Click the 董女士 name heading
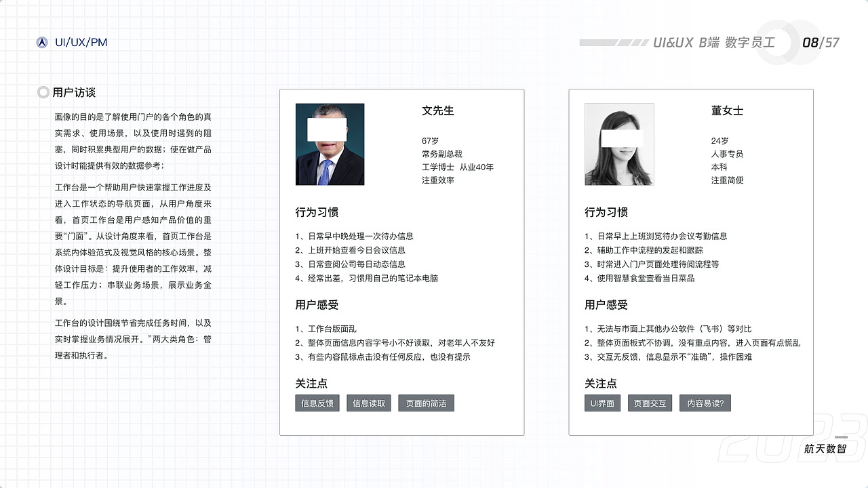This screenshot has height=488, width=868. [728, 110]
